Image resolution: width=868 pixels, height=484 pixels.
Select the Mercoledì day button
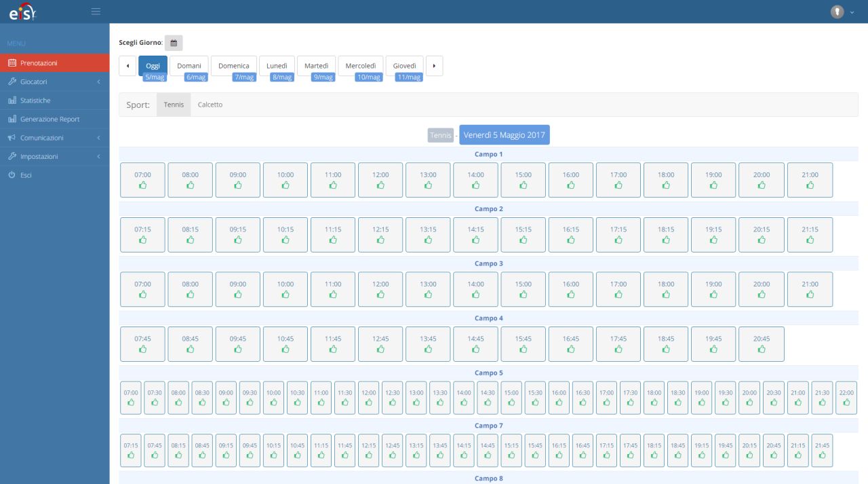click(361, 66)
